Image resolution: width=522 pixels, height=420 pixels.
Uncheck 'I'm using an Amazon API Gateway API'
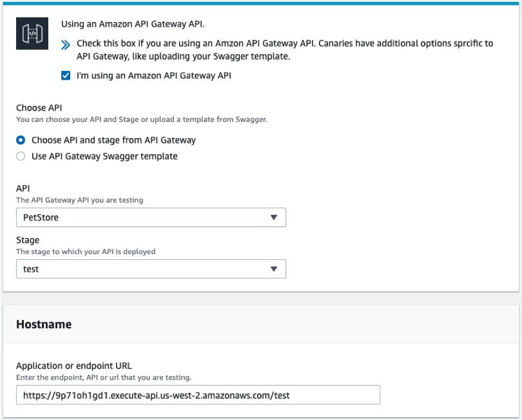(x=66, y=76)
